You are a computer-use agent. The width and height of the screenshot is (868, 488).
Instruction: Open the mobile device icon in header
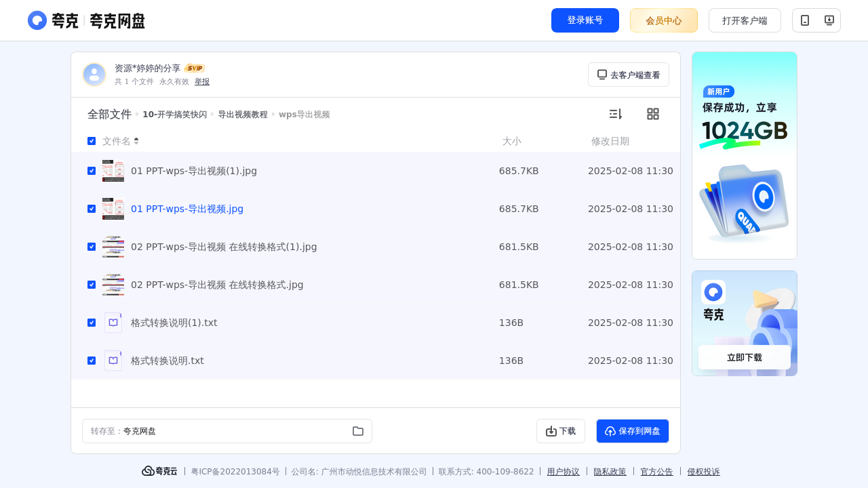pos(805,20)
